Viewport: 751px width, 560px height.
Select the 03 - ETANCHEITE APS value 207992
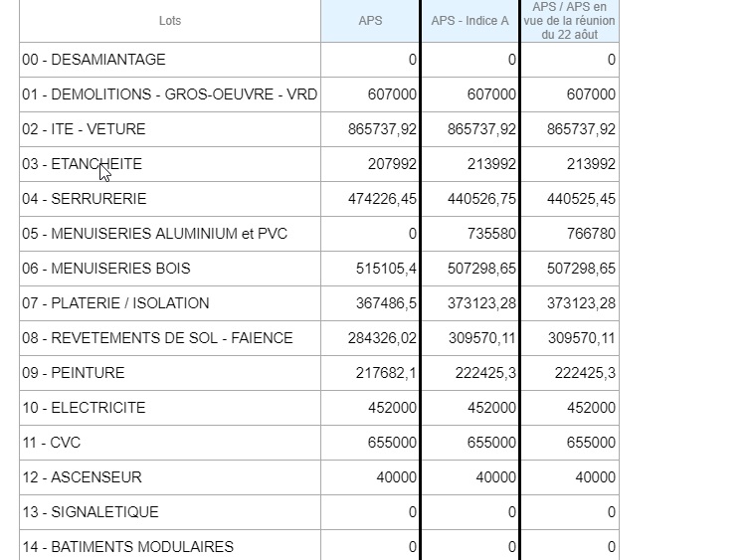(392, 164)
